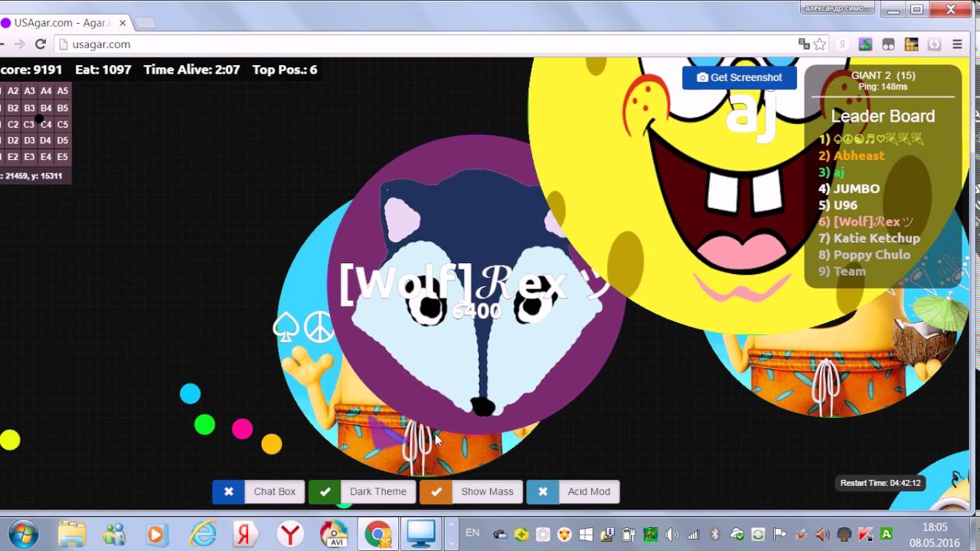Open the monitor icon taskbar app
The image size is (980, 551).
click(x=421, y=533)
